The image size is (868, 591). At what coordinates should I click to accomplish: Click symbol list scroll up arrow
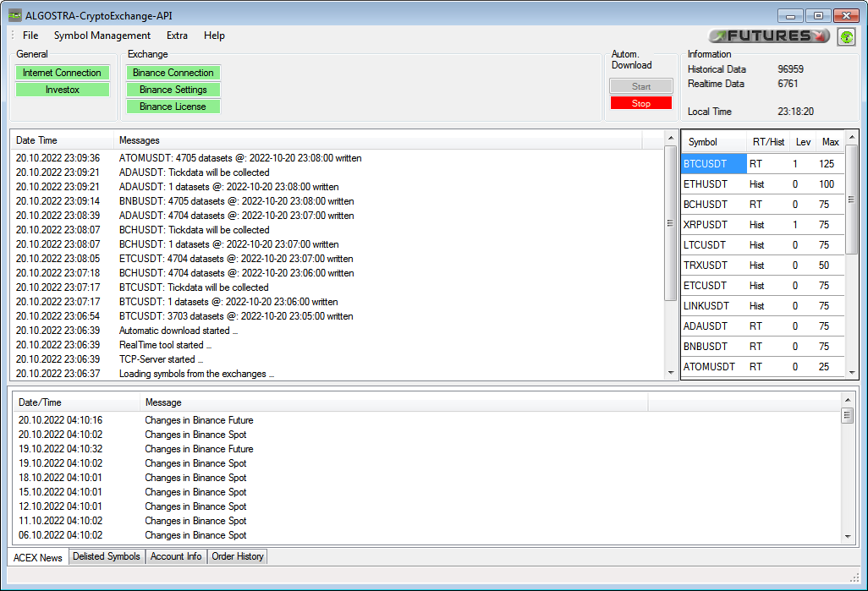pos(852,137)
